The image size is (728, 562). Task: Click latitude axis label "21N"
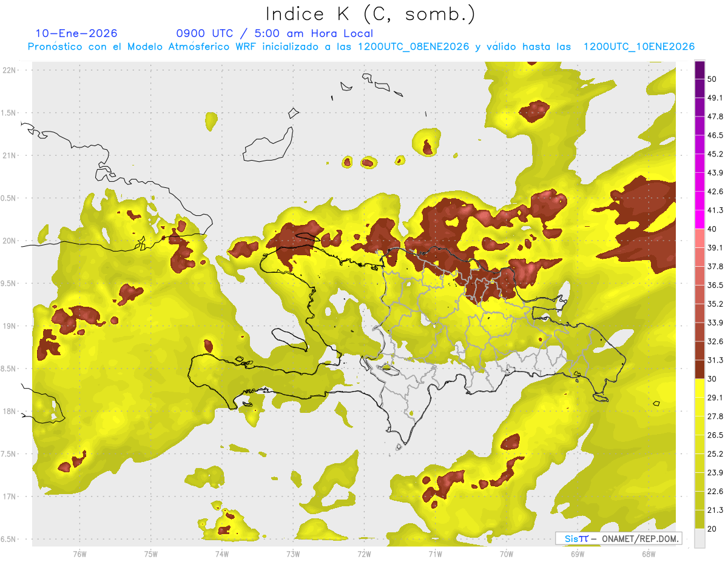tap(10, 156)
